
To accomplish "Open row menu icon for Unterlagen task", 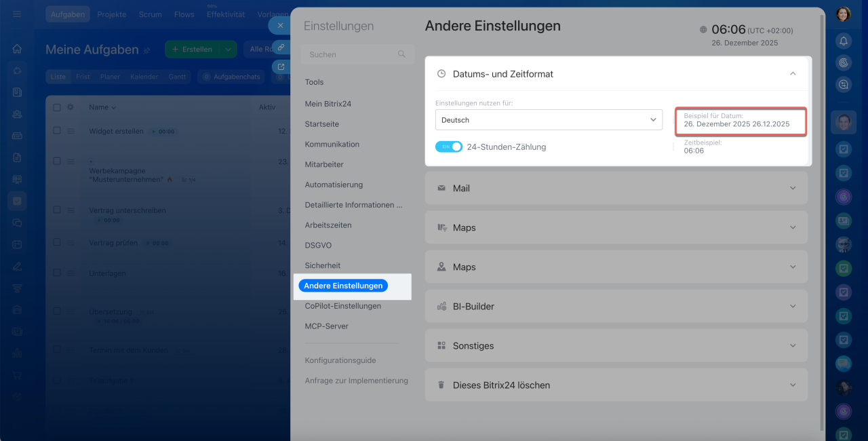I will [x=71, y=273].
